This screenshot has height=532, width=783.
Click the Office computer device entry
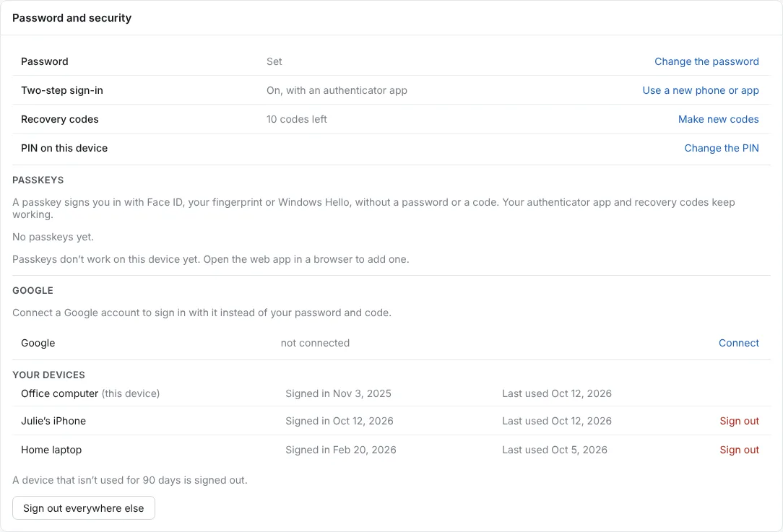[90, 393]
